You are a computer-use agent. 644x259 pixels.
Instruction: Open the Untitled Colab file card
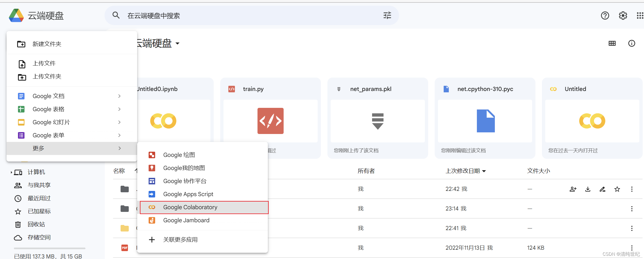point(592,118)
